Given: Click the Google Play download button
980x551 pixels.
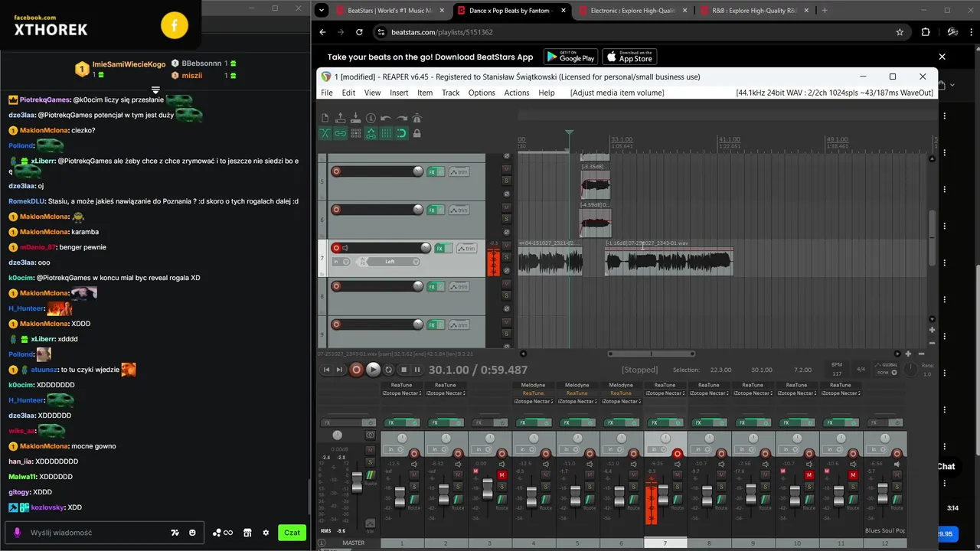Looking at the screenshot, I should click(x=570, y=57).
